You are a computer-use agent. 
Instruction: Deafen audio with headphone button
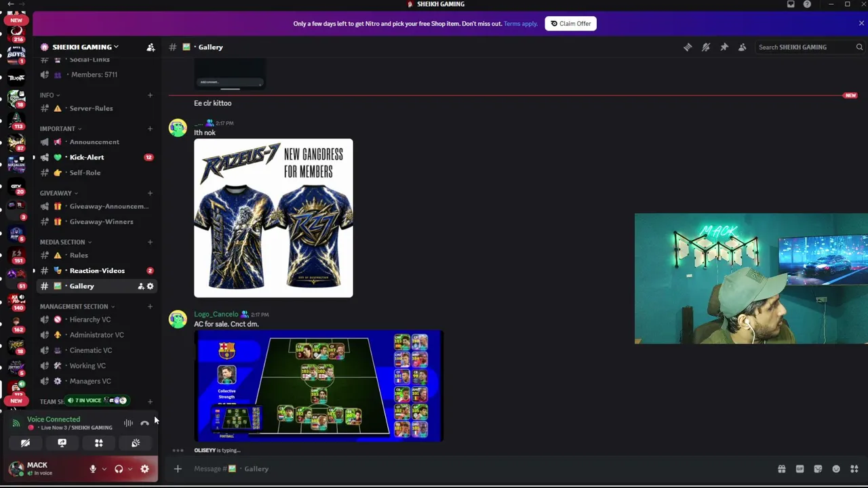pyautogui.click(x=119, y=469)
